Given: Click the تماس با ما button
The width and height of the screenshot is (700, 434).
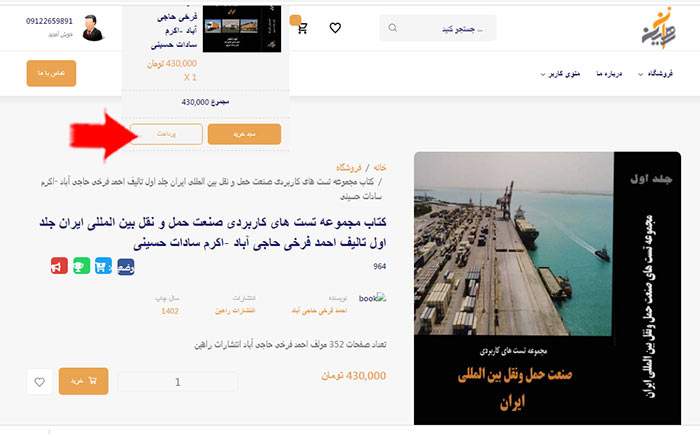Looking at the screenshot, I should point(51,73).
